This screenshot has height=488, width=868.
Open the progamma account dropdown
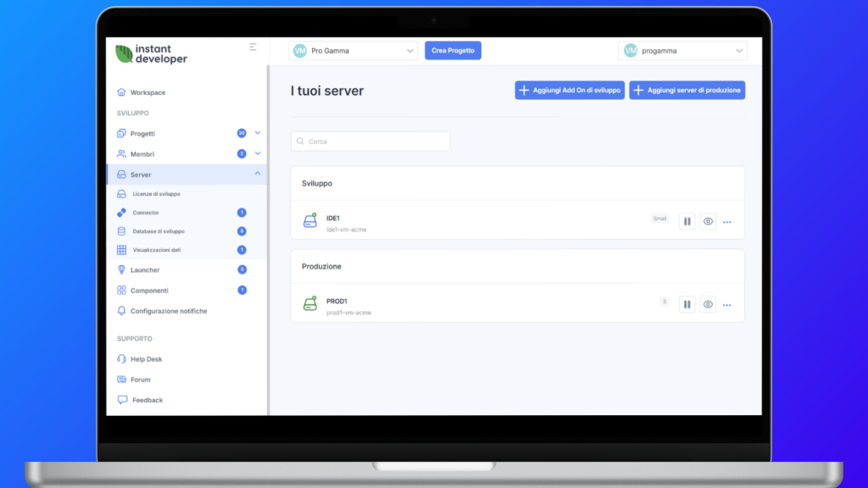(x=682, y=51)
